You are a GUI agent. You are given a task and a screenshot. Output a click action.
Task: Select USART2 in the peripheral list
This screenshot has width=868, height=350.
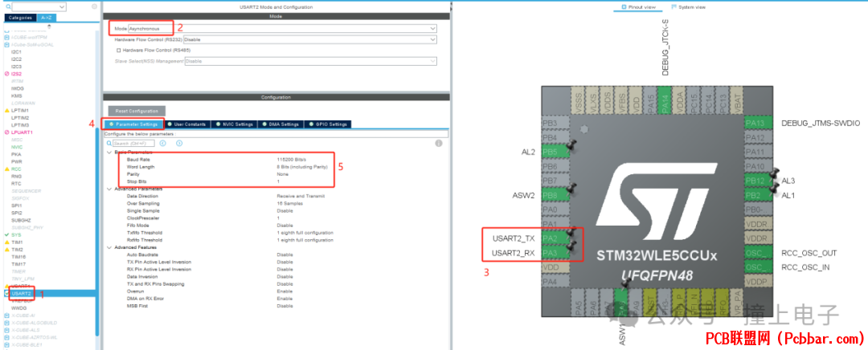[20, 293]
